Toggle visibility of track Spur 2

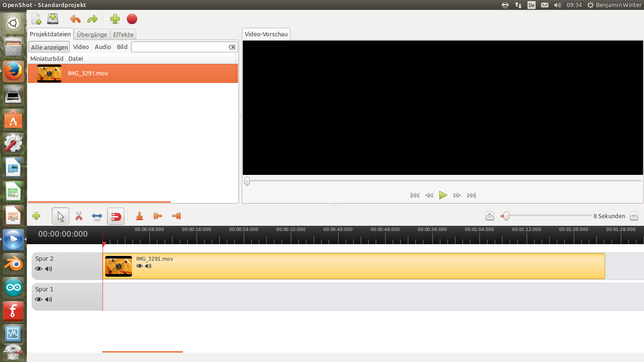tap(39, 269)
